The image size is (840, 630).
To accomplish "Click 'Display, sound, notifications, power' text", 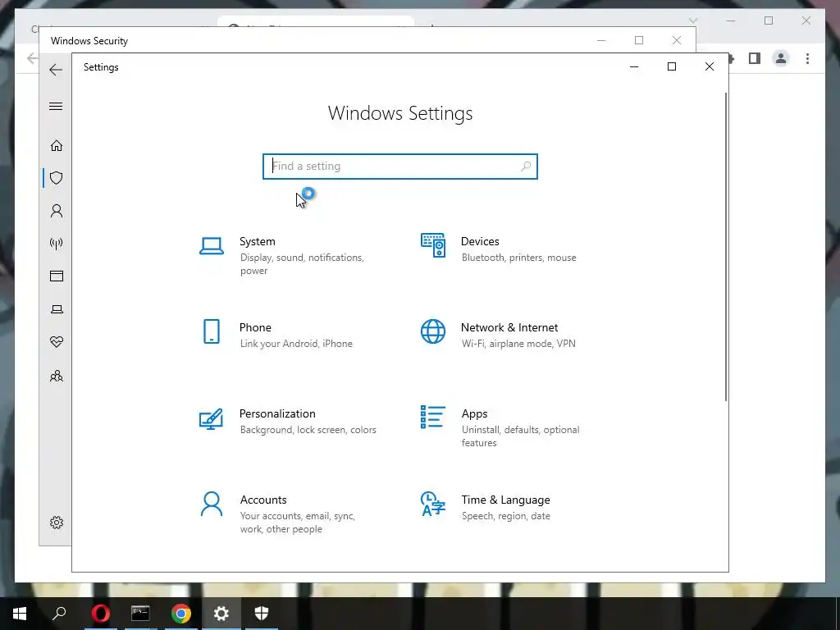I will [x=302, y=264].
